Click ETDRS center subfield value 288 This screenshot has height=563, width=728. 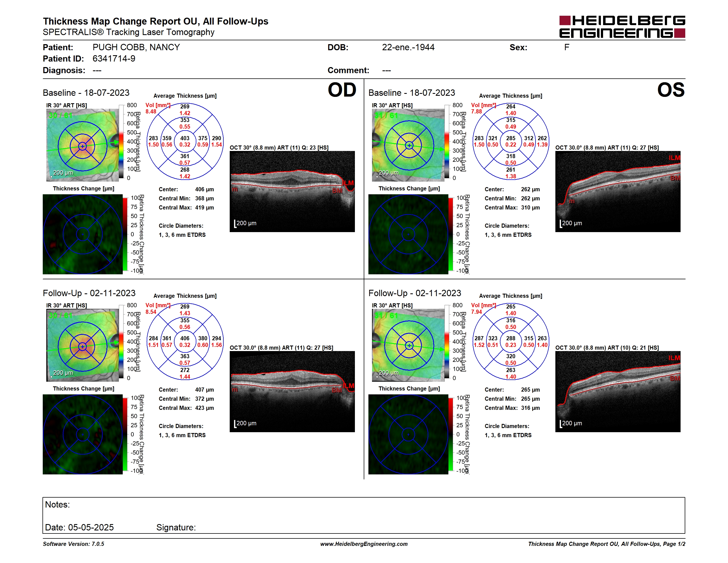[511, 338]
